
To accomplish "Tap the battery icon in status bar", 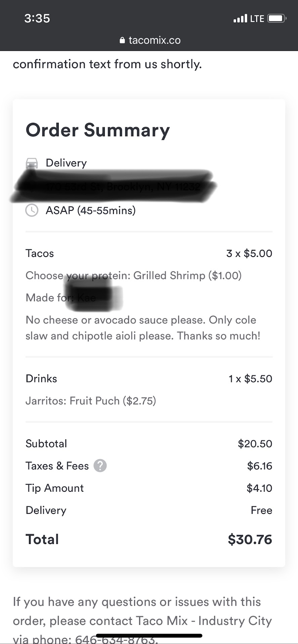I will [x=276, y=18].
